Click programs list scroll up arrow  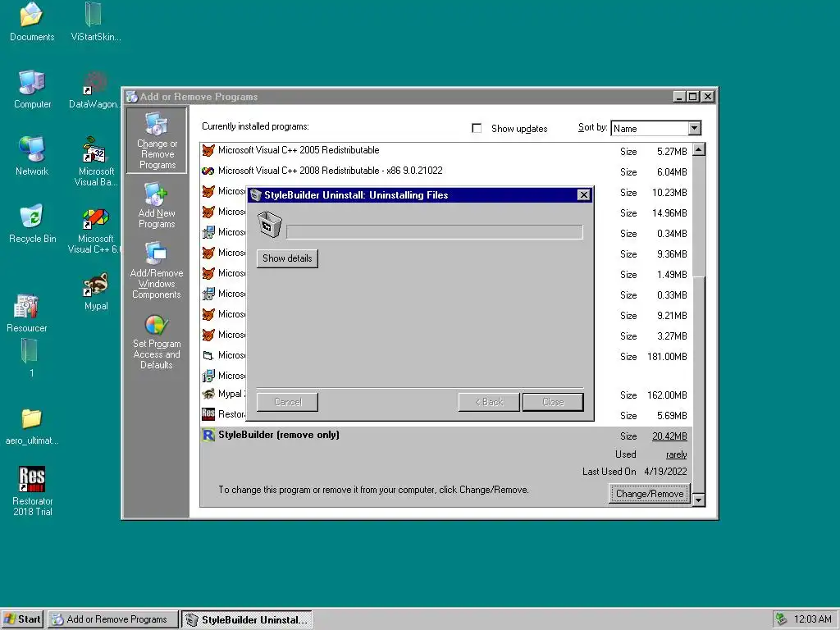point(699,149)
